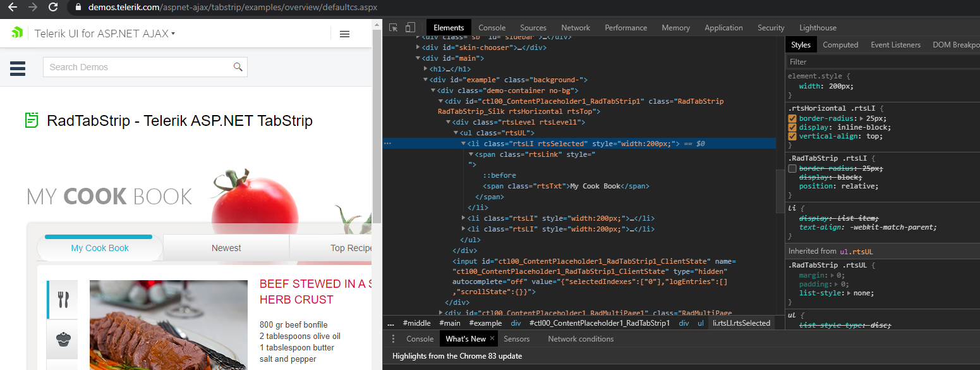Select the fork and knife category icon
This screenshot has height=370, width=980.
pos(63,299)
